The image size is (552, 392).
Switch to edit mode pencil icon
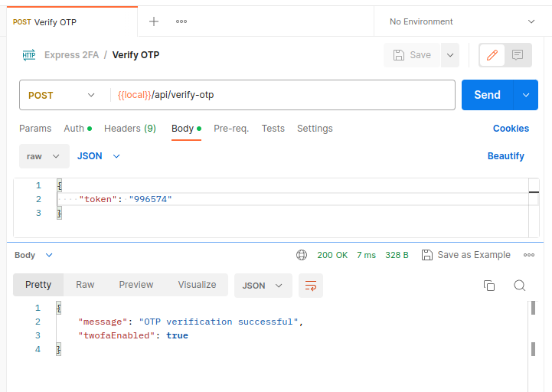(492, 55)
